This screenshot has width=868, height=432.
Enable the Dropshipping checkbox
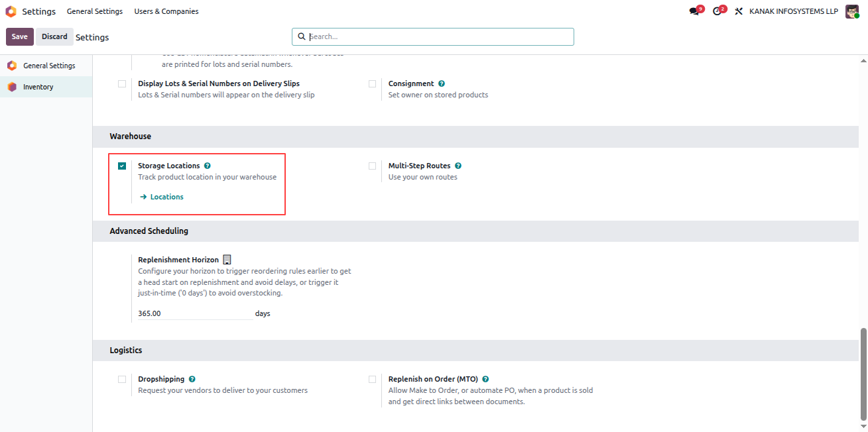point(122,379)
